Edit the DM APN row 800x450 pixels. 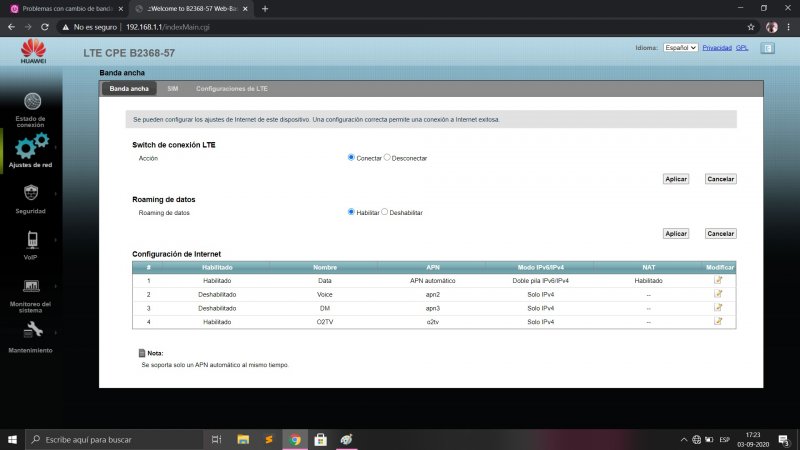[718, 308]
